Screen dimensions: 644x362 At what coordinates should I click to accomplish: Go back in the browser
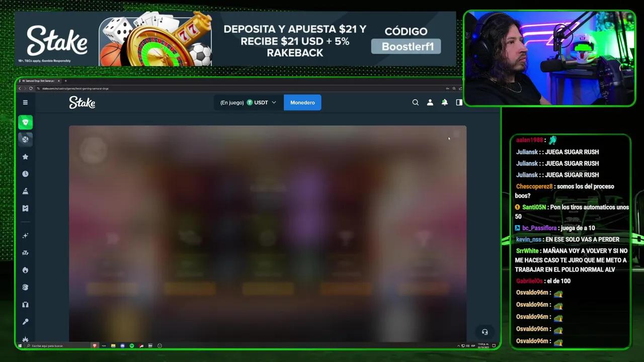coord(20,88)
